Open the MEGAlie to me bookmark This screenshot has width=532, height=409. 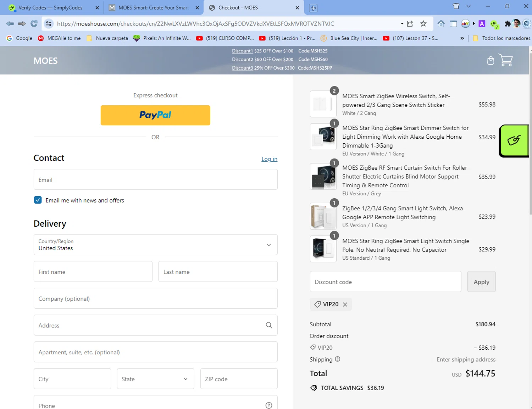pyautogui.click(x=60, y=38)
